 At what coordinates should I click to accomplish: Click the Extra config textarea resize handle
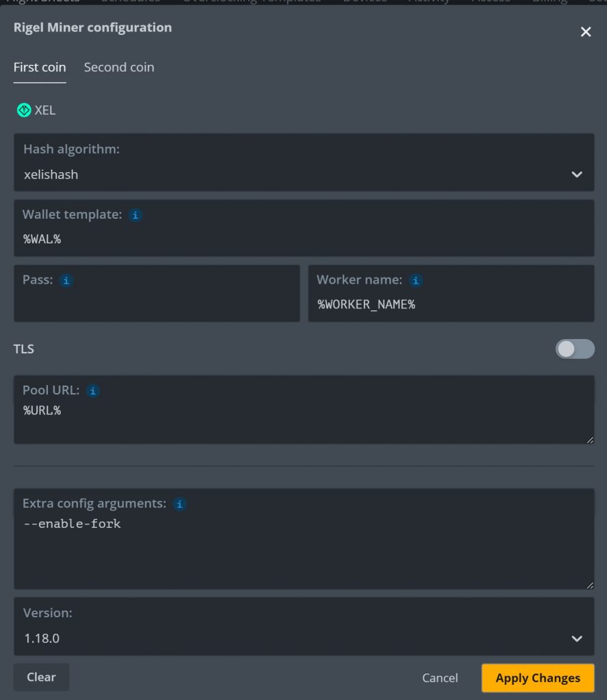tap(590, 585)
